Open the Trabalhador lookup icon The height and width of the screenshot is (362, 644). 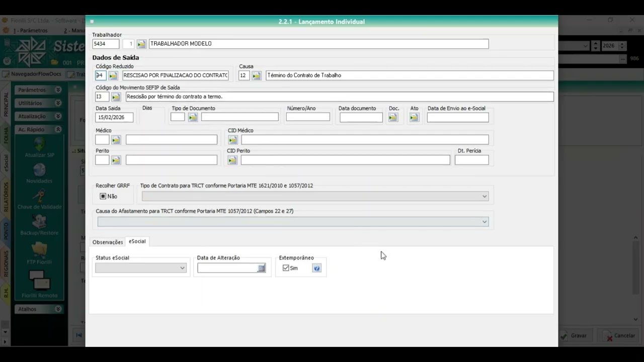(x=141, y=44)
